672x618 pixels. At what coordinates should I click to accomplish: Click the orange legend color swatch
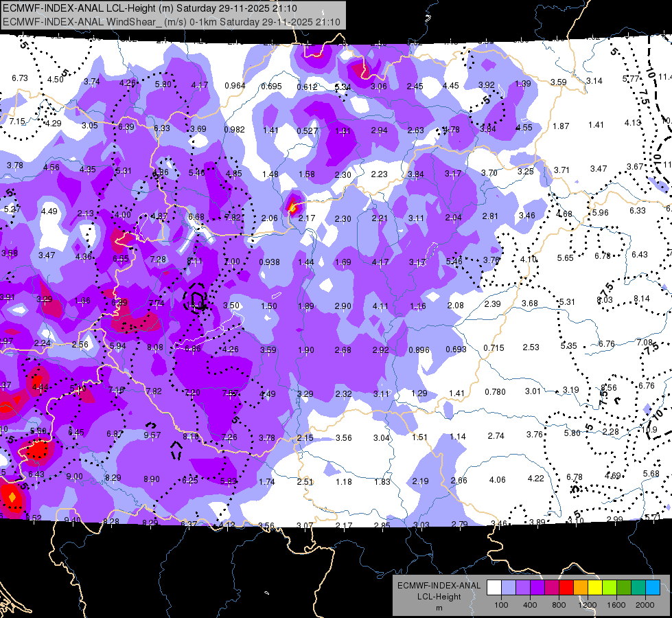click(581, 588)
